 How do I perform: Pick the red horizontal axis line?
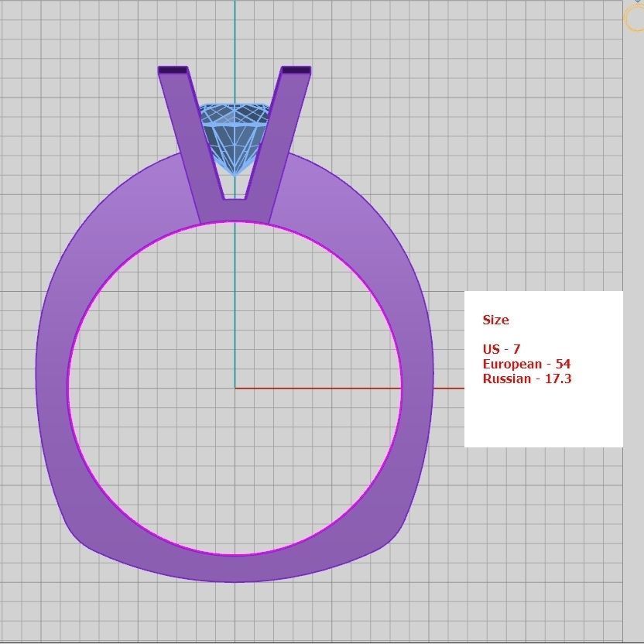(349, 388)
